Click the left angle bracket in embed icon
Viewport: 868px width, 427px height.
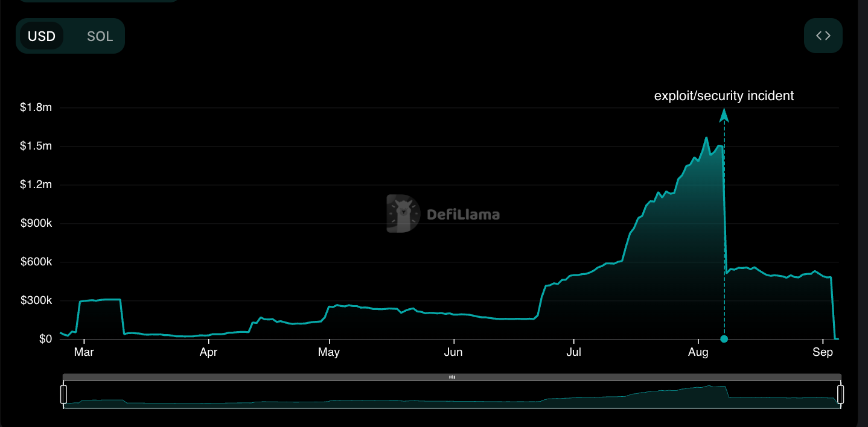pyautogui.click(x=819, y=36)
